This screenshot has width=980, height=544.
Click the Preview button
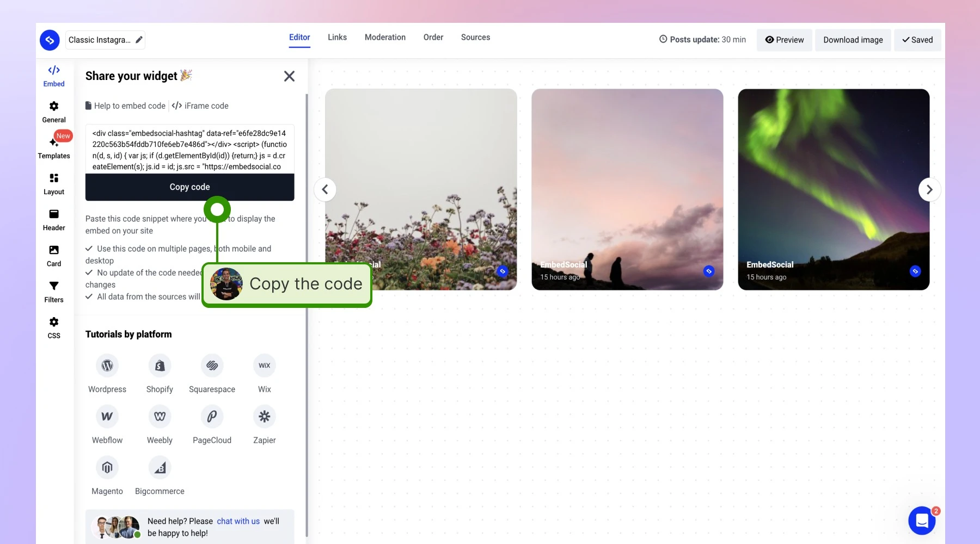(784, 40)
